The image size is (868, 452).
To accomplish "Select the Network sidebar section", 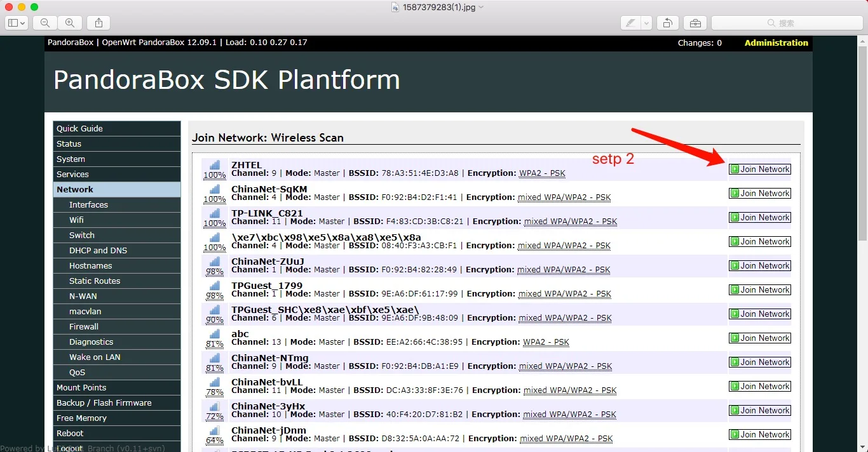I will click(117, 189).
